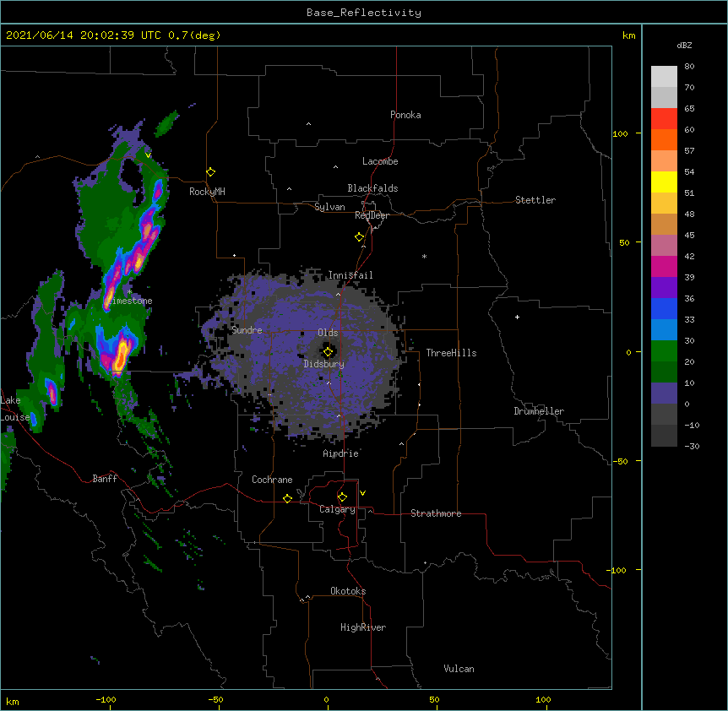
Task: Click the Airdrie label
Action: pyautogui.click(x=341, y=453)
